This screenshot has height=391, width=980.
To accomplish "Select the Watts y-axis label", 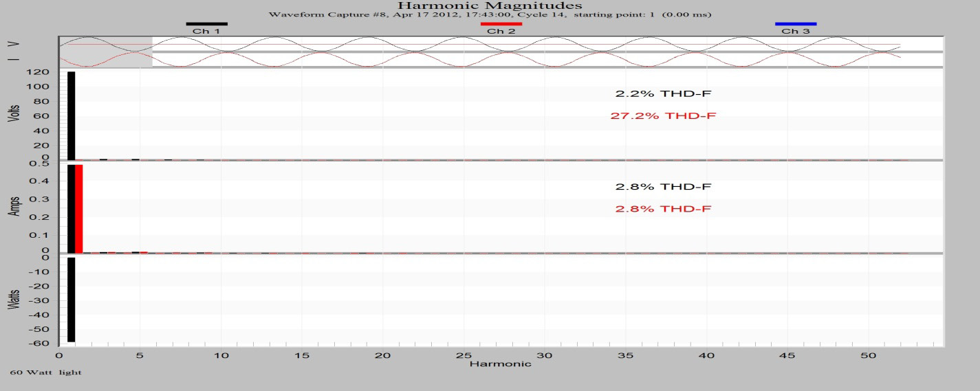I will coord(12,300).
